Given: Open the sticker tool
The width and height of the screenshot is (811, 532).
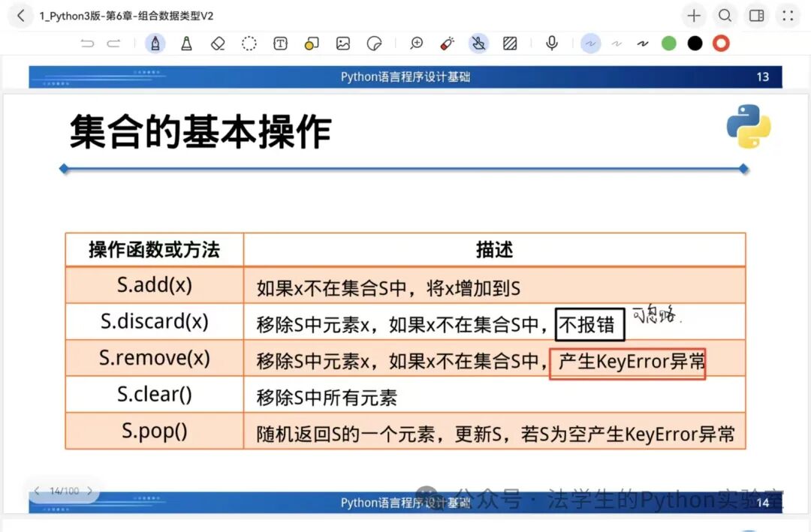Looking at the screenshot, I should pyautogui.click(x=374, y=44).
